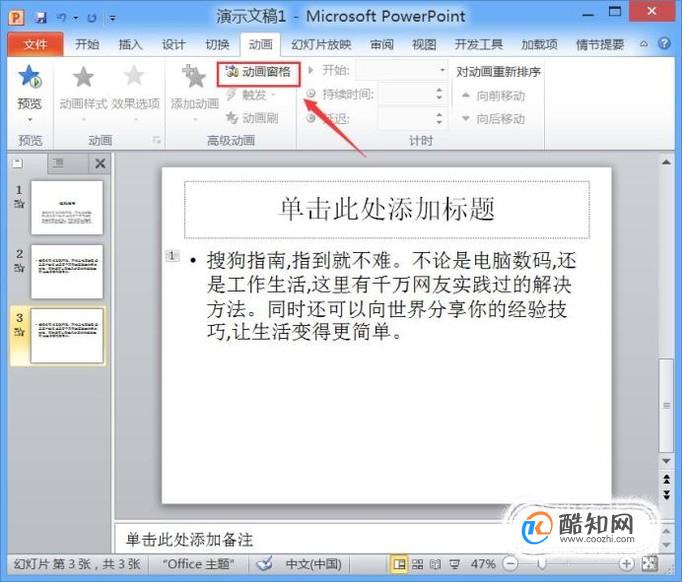The height and width of the screenshot is (582, 682).
Task: Click Move Later (向后移动)
Action: (493, 118)
